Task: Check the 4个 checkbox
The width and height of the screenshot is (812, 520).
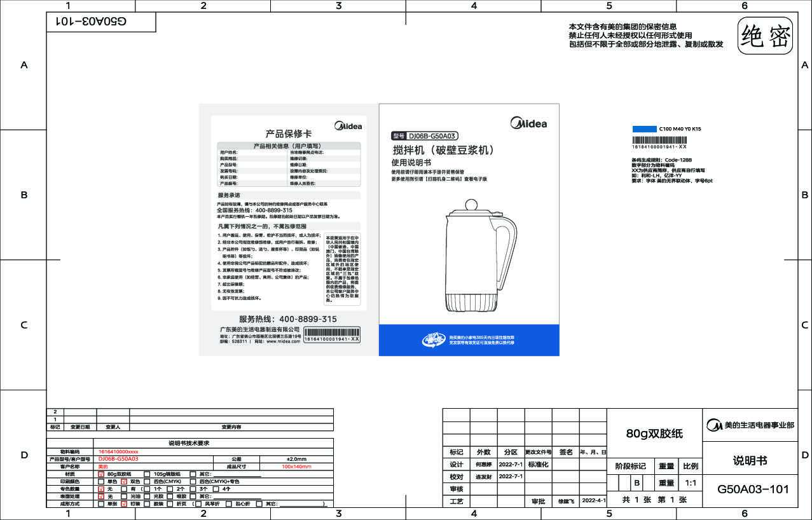Action: click(x=216, y=489)
